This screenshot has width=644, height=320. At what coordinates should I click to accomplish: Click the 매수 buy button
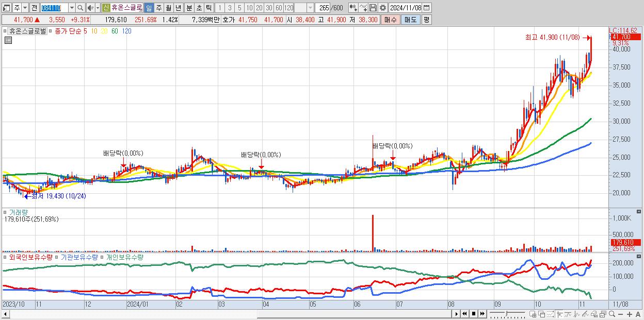tap(391, 20)
